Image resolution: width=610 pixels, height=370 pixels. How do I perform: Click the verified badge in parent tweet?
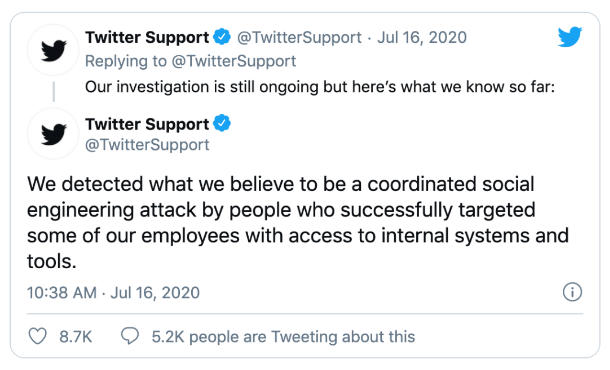(222, 37)
